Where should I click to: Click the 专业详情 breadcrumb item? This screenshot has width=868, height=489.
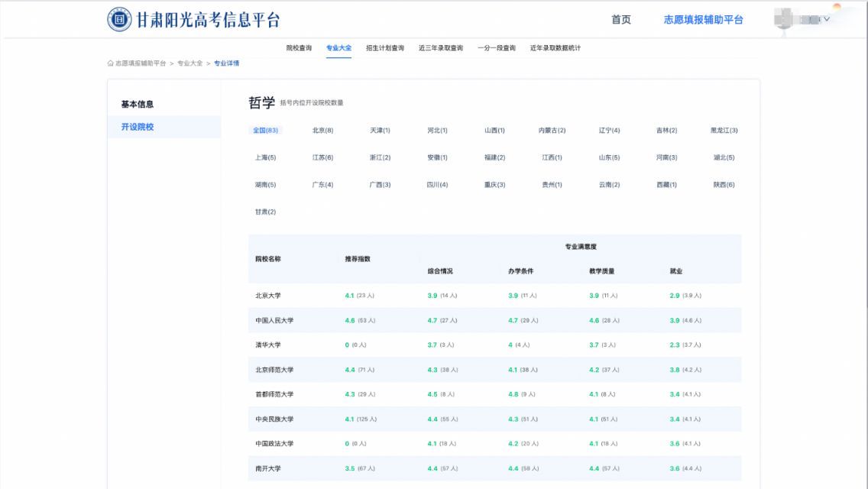click(x=226, y=63)
